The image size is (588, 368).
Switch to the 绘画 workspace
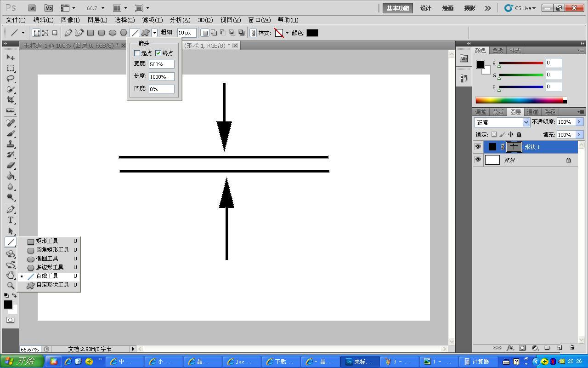tap(448, 8)
